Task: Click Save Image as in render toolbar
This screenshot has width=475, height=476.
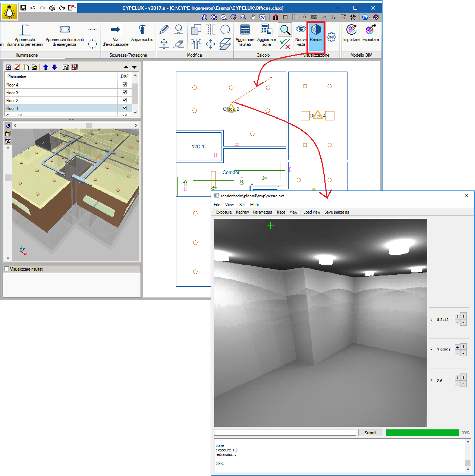Action: pos(337,212)
